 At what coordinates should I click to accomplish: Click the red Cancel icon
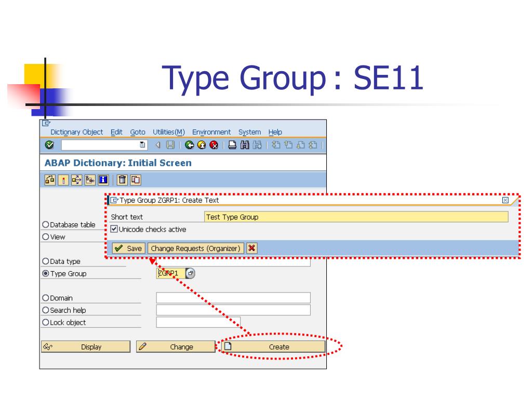click(x=214, y=145)
